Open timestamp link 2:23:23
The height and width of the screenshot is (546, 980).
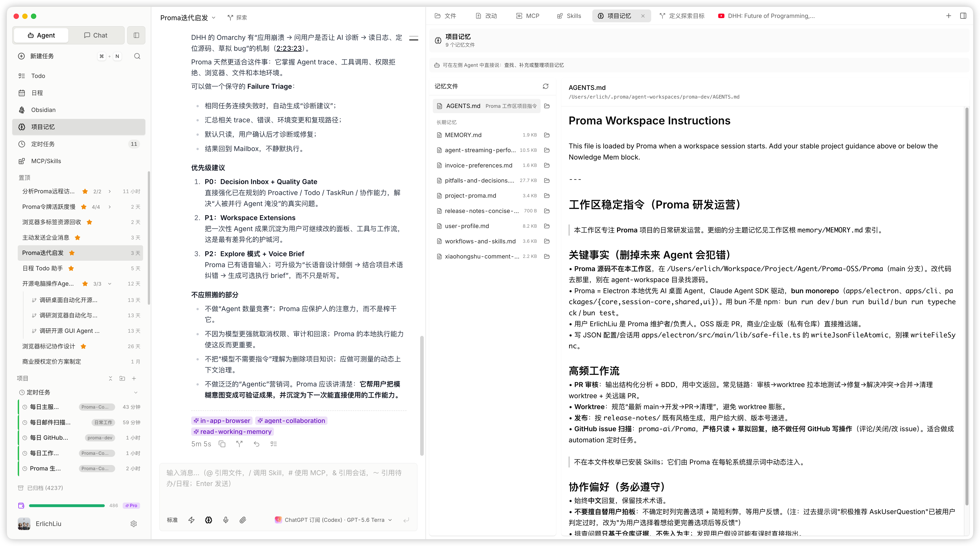(289, 48)
